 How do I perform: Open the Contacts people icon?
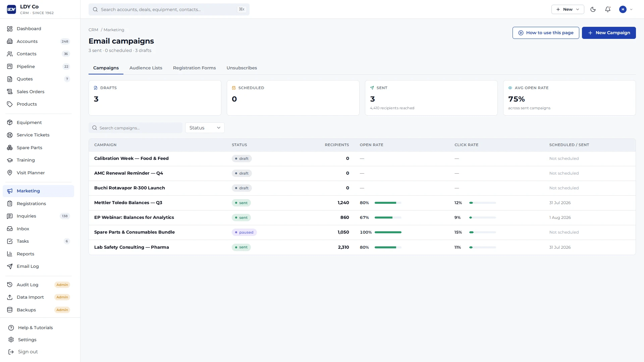click(x=10, y=54)
